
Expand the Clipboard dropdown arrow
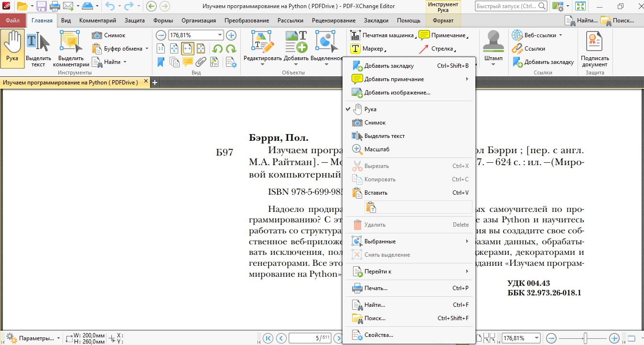coord(147,49)
